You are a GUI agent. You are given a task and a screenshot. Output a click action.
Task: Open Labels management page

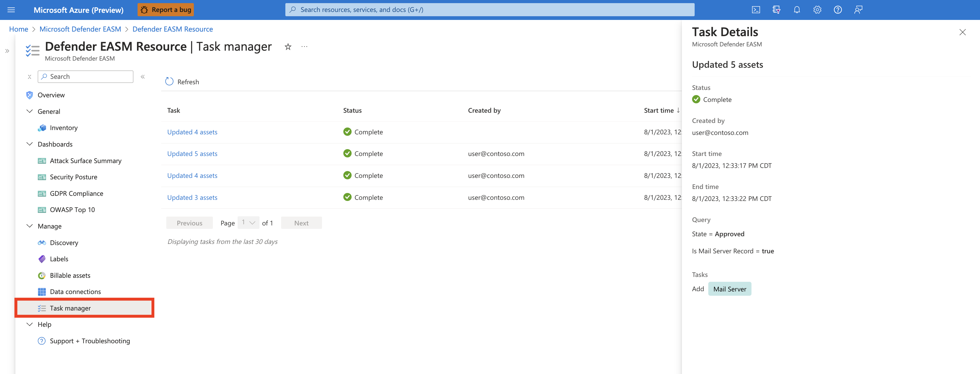pyautogui.click(x=59, y=258)
